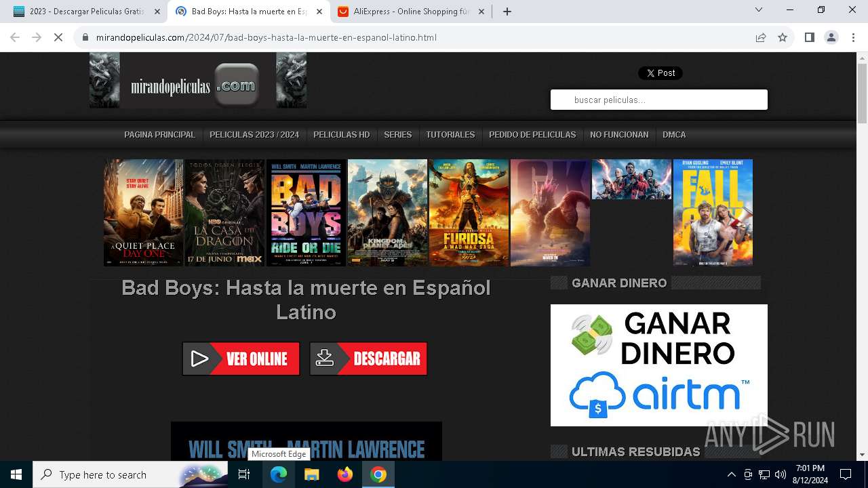Bookmark this page with star icon
Screen dimensions: 868x488
pyautogui.click(x=783, y=37)
